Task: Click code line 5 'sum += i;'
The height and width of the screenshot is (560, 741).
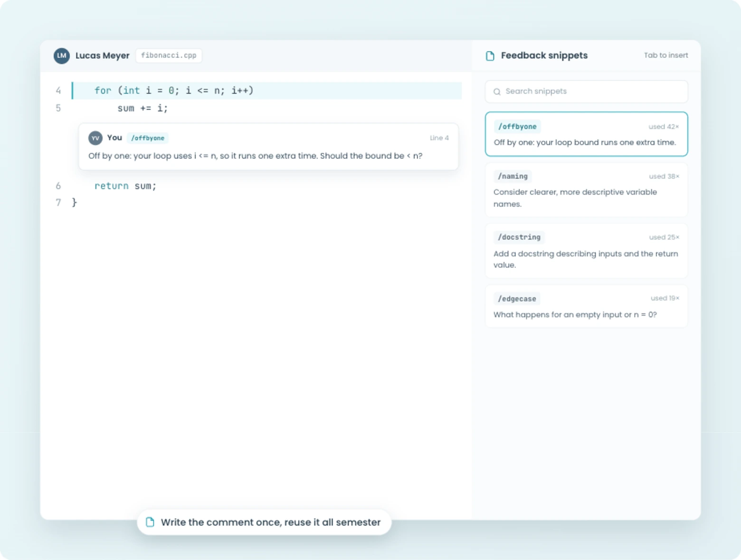Action: [x=142, y=108]
